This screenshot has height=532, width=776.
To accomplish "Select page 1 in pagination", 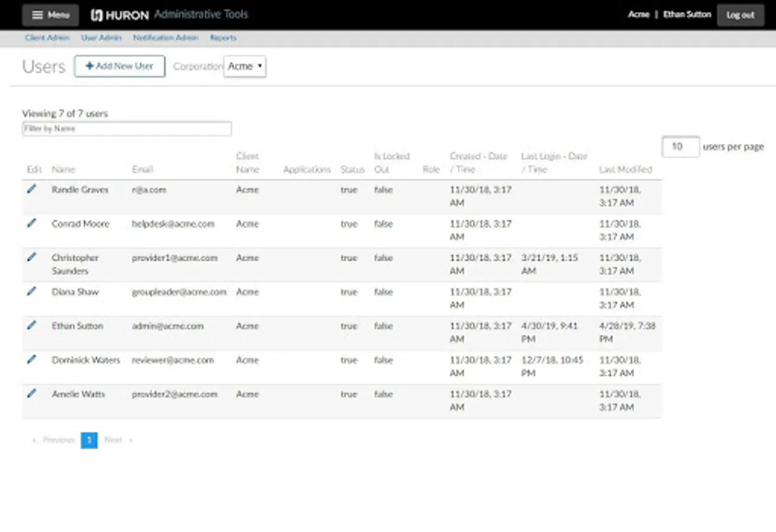I will point(89,440).
